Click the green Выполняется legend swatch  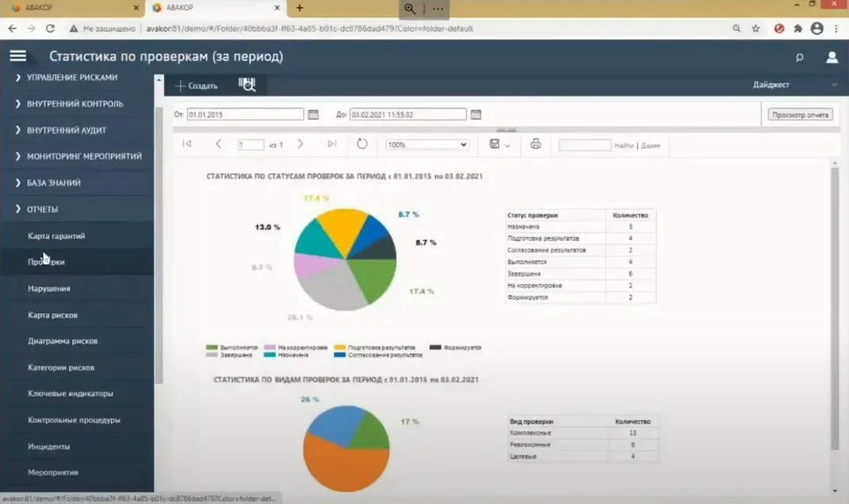point(211,347)
